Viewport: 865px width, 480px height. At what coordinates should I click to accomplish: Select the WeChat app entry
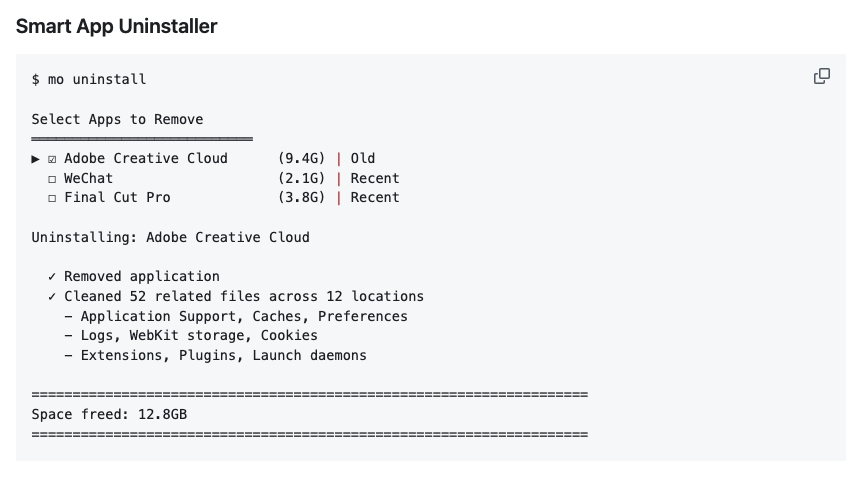pyautogui.click(x=89, y=178)
